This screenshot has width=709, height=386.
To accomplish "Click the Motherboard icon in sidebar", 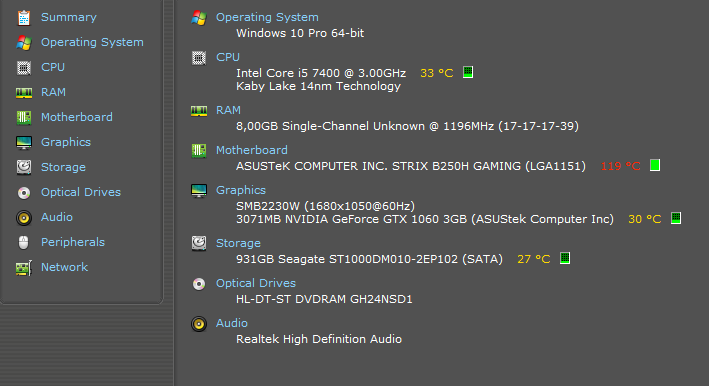I will [x=24, y=118].
